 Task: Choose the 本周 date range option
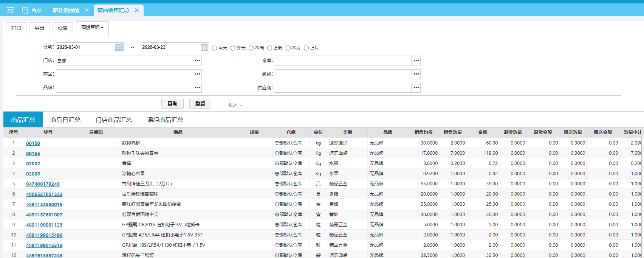tap(251, 48)
